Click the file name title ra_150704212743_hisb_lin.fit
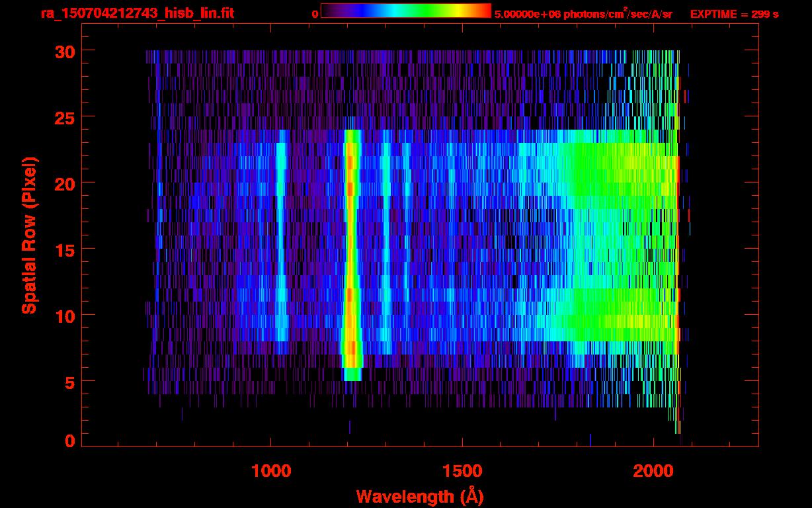 point(137,13)
